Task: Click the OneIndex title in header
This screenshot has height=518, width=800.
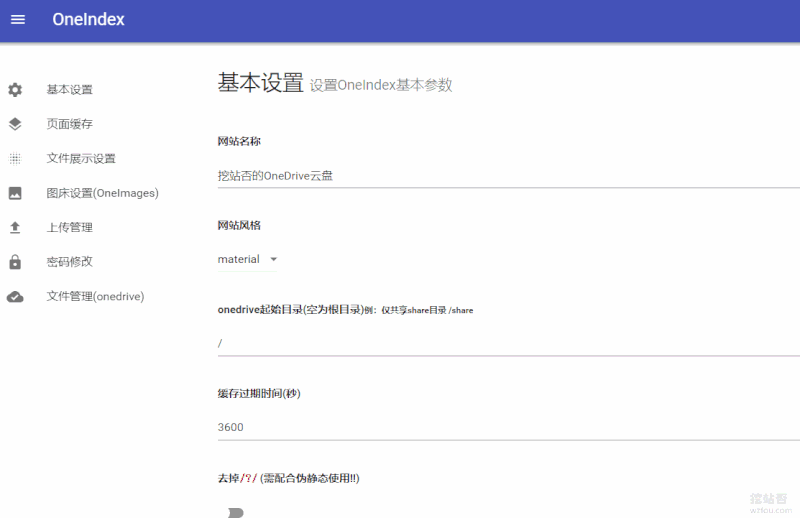Action: [x=88, y=19]
